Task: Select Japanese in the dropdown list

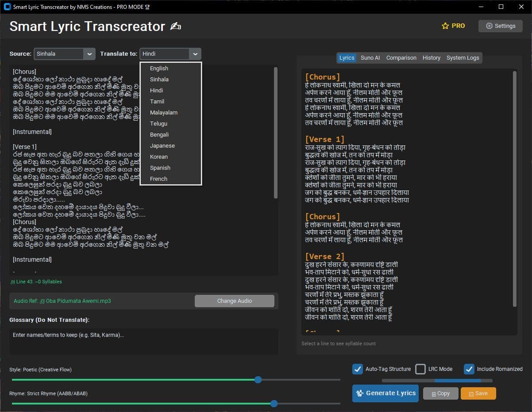Action: [x=171, y=146]
